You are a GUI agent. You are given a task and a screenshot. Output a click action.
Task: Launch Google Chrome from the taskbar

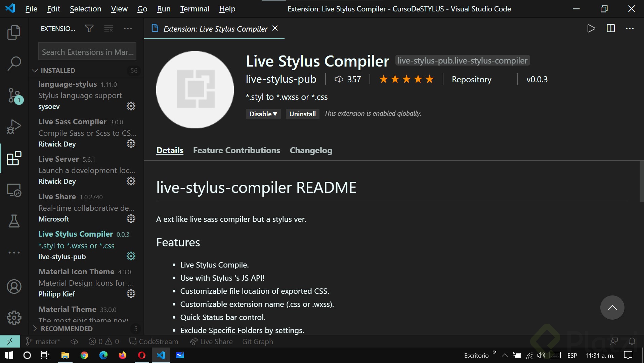(84, 355)
